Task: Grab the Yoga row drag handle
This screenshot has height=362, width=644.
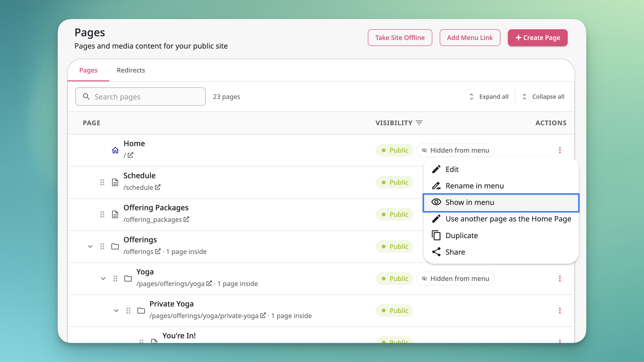Action: click(115, 278)
